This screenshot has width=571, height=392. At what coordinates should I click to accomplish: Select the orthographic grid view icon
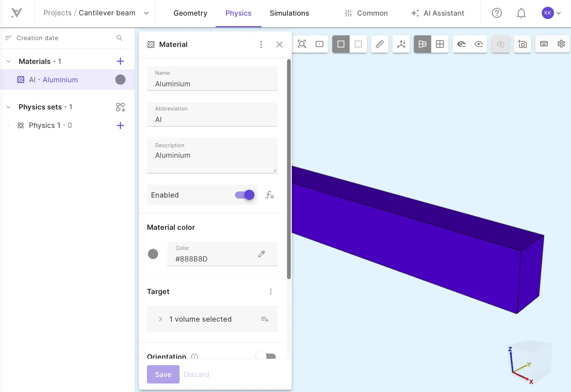[440, 44]
